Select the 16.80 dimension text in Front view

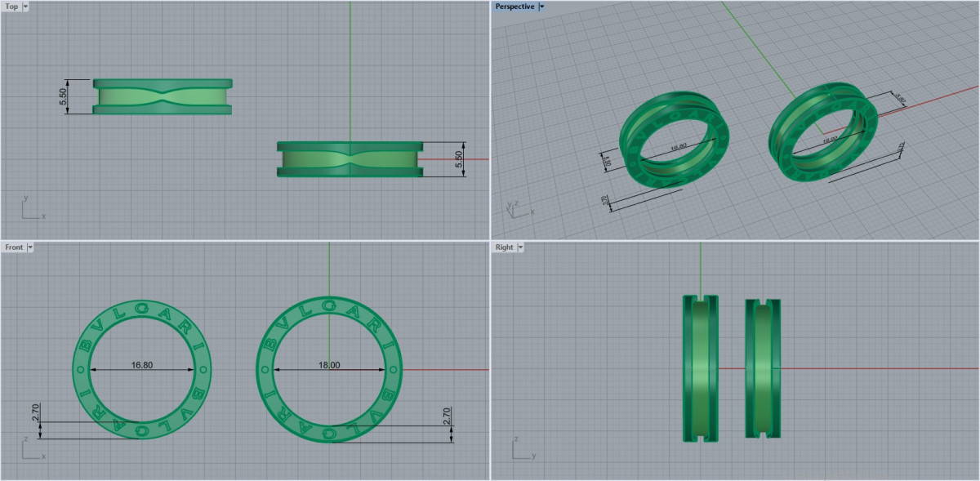[x=142, y=365]
